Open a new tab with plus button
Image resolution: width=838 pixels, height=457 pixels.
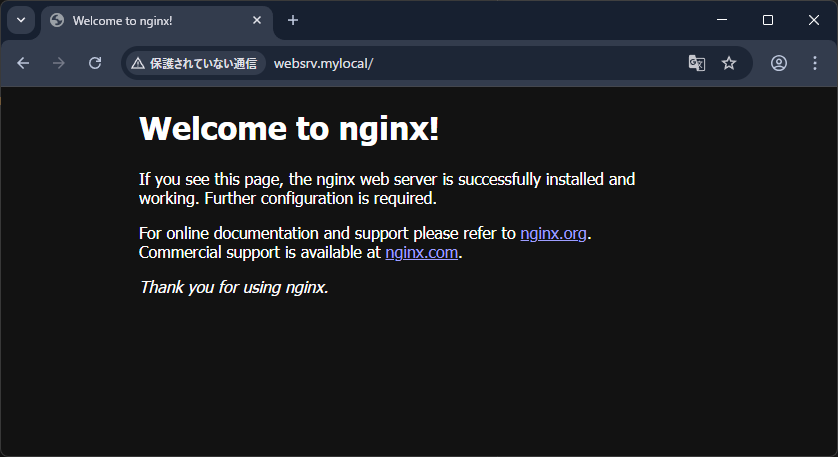click(x=293, y=20)
